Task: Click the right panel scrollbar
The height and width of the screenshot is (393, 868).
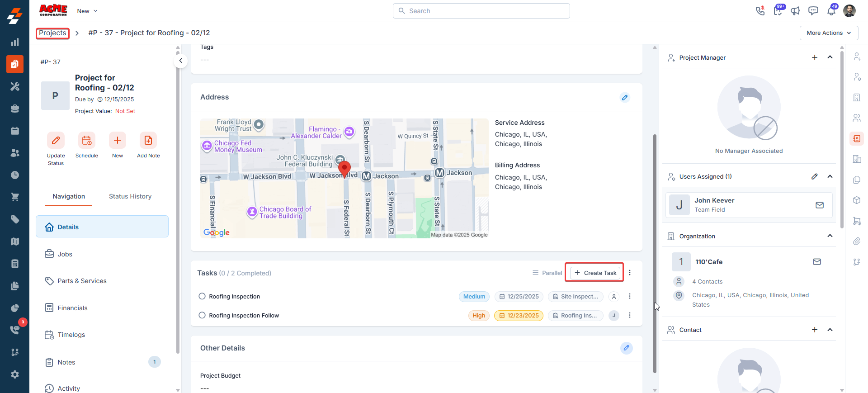Action: pyautogui.click(x=842, y=139)
